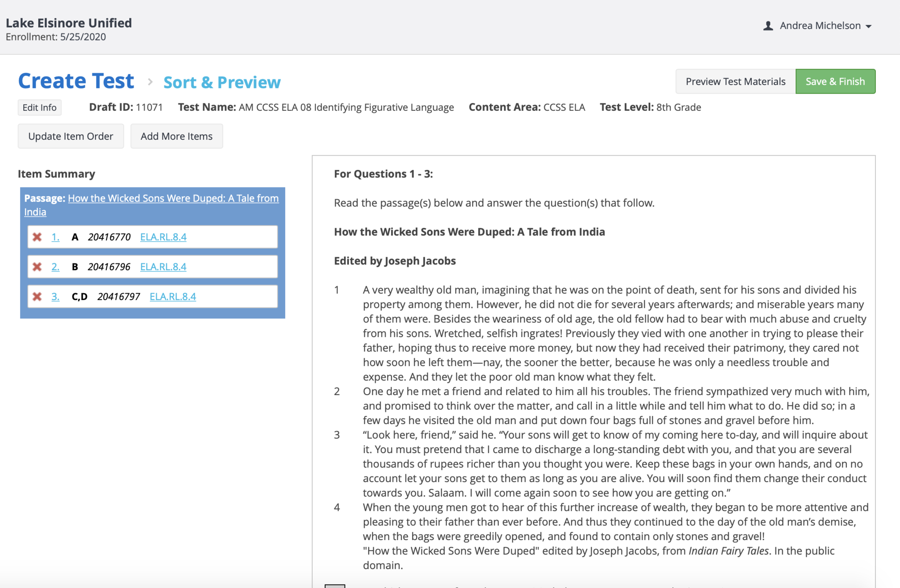Open item number 1 link
The width and height of the screenshot is (900, 588).
pyautogui.click(x=55, y=237)
